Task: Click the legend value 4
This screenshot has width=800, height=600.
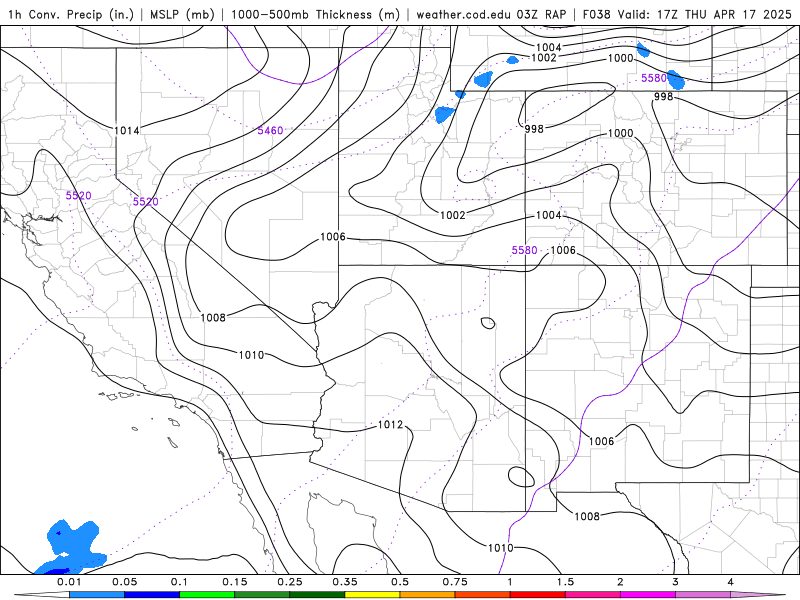Action: click(x=731, y=582)
